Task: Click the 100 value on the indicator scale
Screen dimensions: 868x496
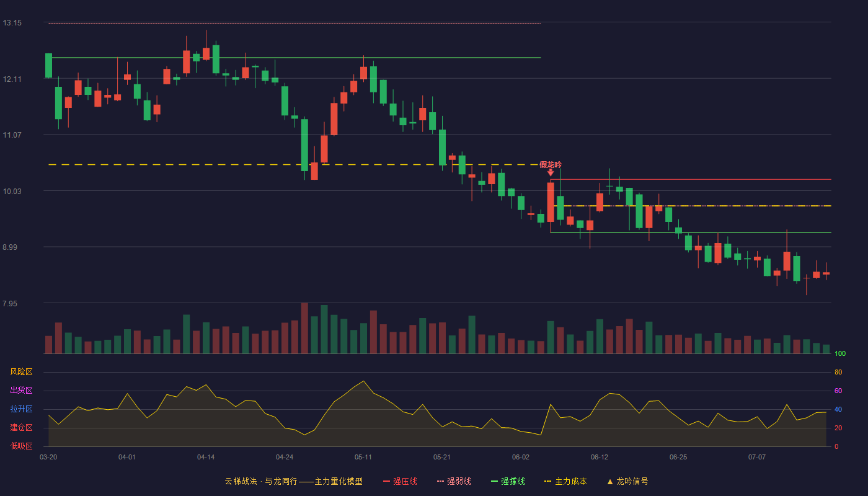Action: click(840, 354)
